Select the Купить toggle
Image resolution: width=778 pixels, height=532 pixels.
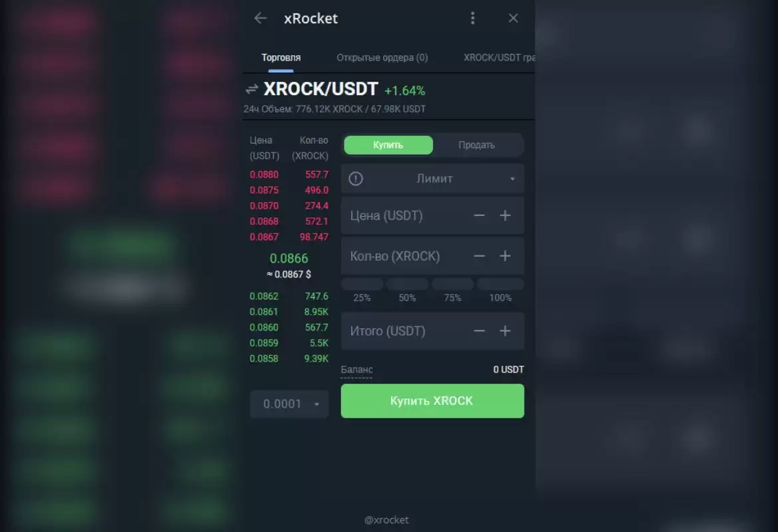click(388, 145)
